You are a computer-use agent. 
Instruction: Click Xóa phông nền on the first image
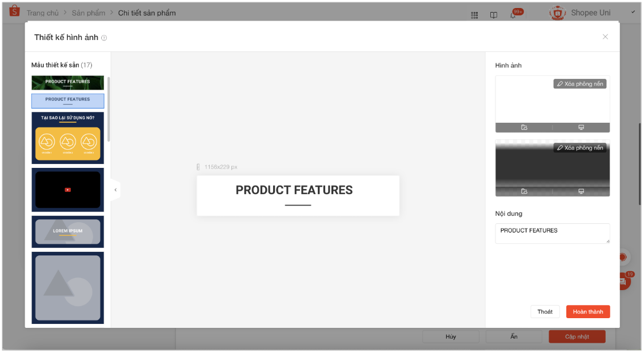pyautogui.click(x=580, y=84)
